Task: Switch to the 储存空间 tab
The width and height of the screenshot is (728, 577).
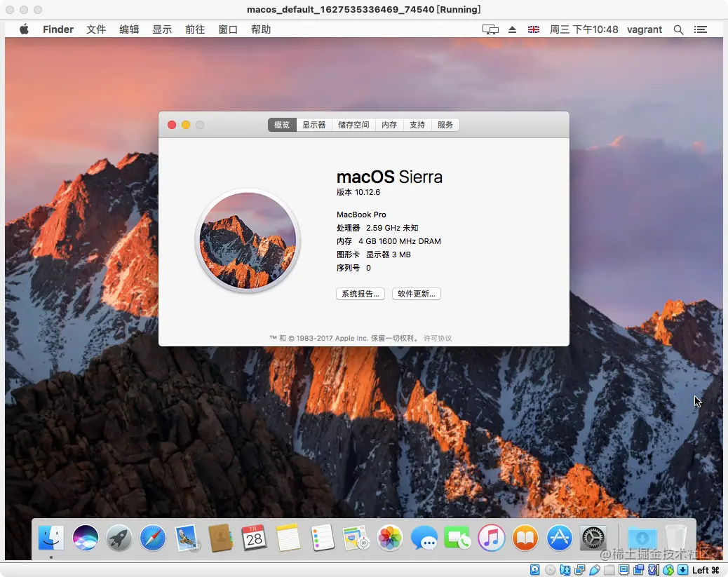Action: point(353,125)
